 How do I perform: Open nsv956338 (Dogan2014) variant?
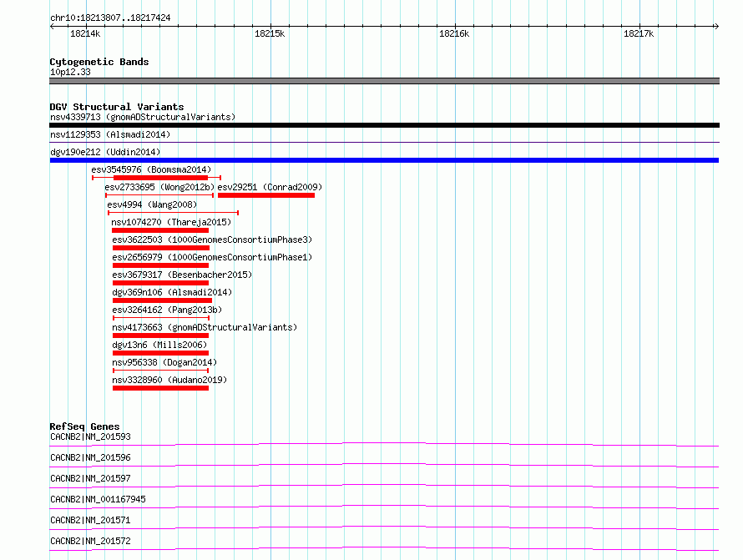click(164, 362)
